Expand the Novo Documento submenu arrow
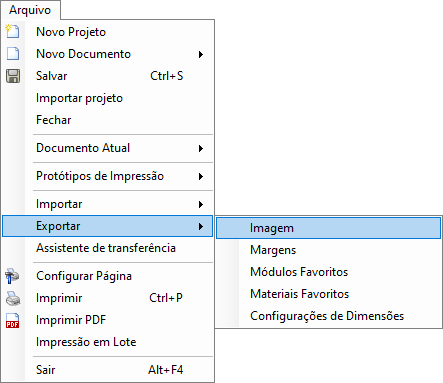This screenshot has width=443, height=383. pyautogui.click(x=201, y=54)
